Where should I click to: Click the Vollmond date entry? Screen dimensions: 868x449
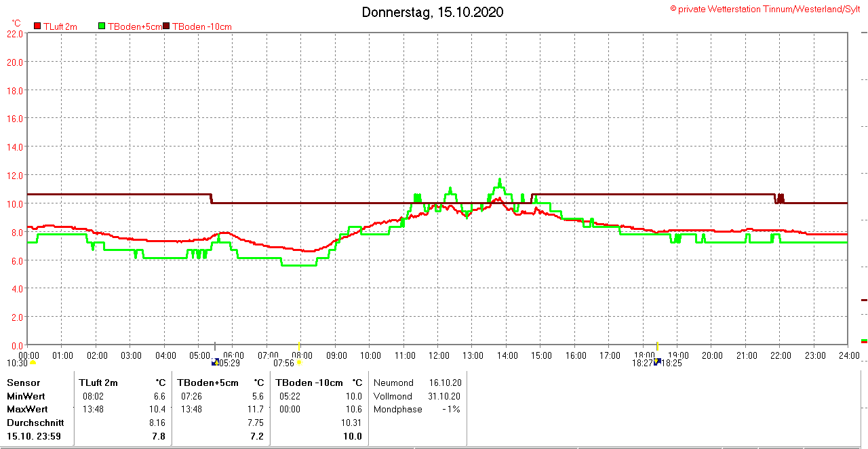pyautogui.click(x=444, y=396)
